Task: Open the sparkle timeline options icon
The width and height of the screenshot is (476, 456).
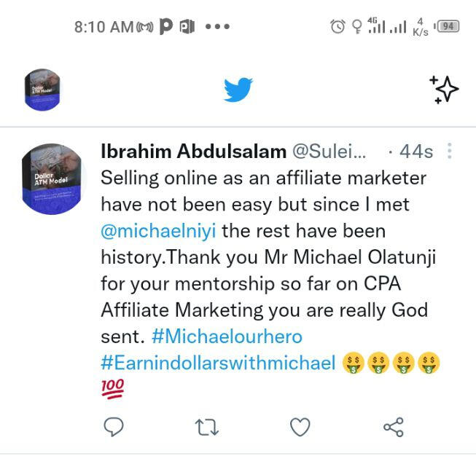Action: [444, 90]
